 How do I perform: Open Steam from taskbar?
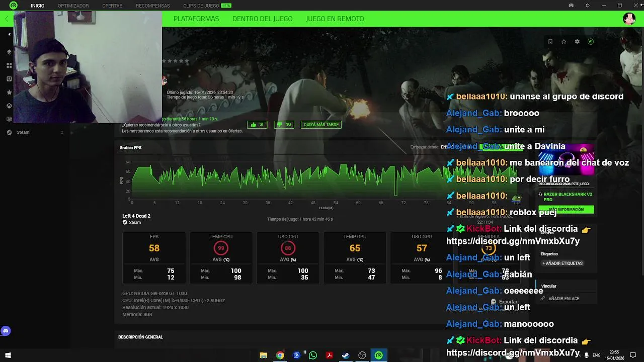pyautogui.click(x=346, y=355)
